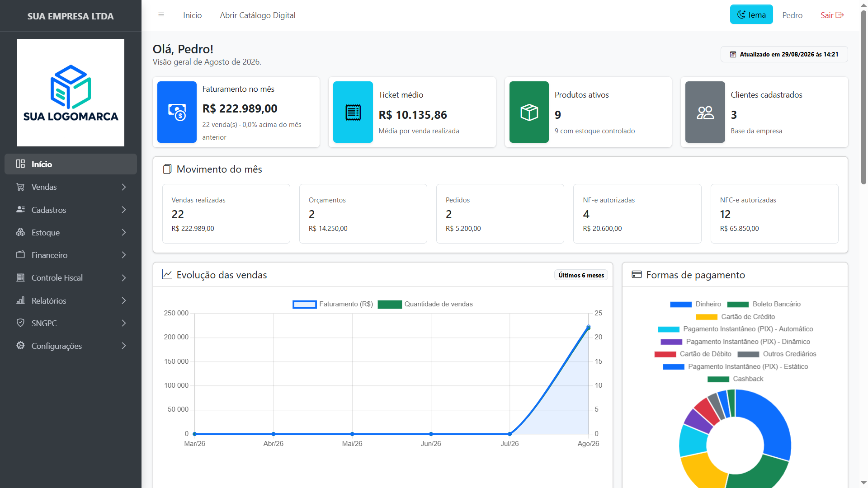Open the Vendas realizadas summary card

(226, 214)
